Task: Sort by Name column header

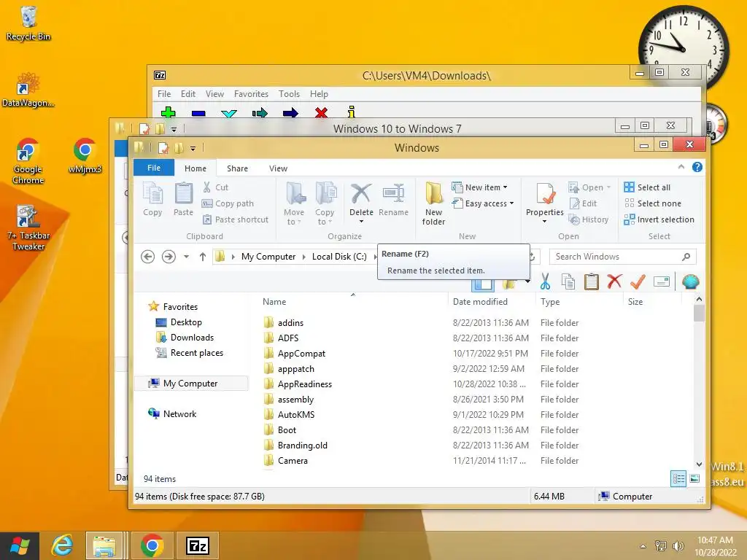Action: (353, 301)
